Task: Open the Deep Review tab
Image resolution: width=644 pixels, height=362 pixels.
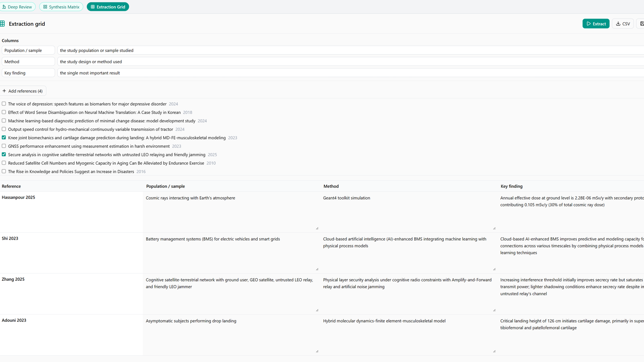Action: pyautogui.click(x=17, y=7)
